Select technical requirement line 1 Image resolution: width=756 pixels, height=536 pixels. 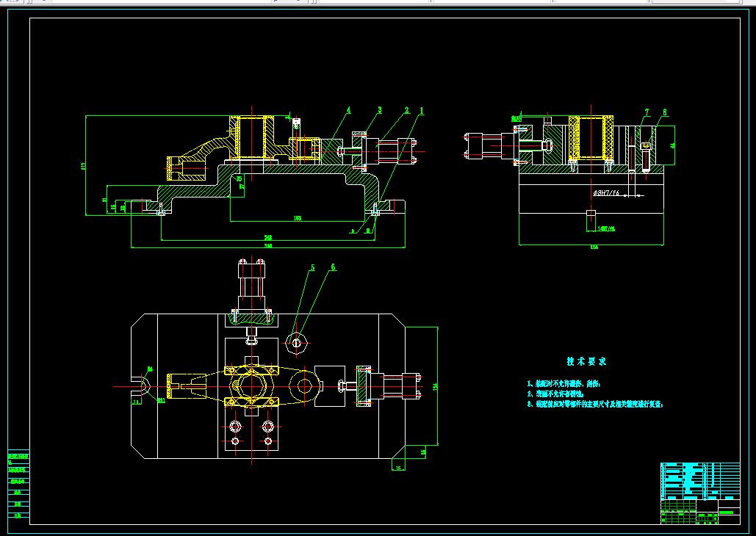564,384
